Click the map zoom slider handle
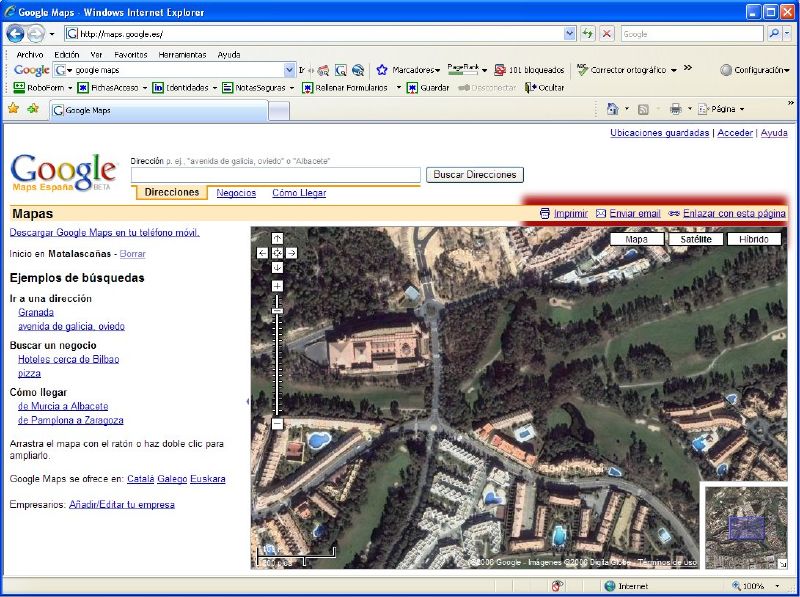Screen dimensions: 800x597 277,311
